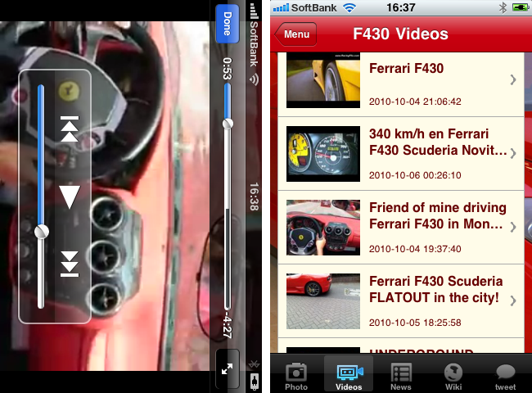Click the speedometer 340 km/h thumbnail
Viewport: 532px width, 393px height.
[323, 154]
